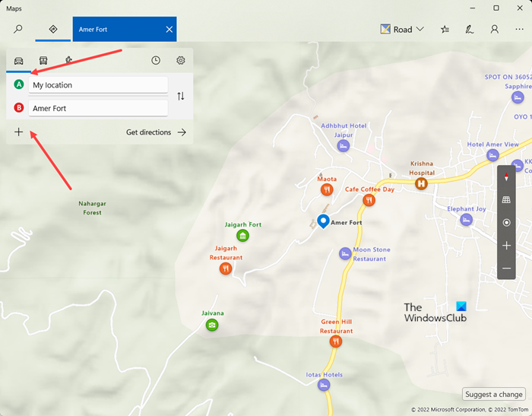Select the Moon Stone Restaurant icon
Screen dimensions: 532x416
coord(345,254)
